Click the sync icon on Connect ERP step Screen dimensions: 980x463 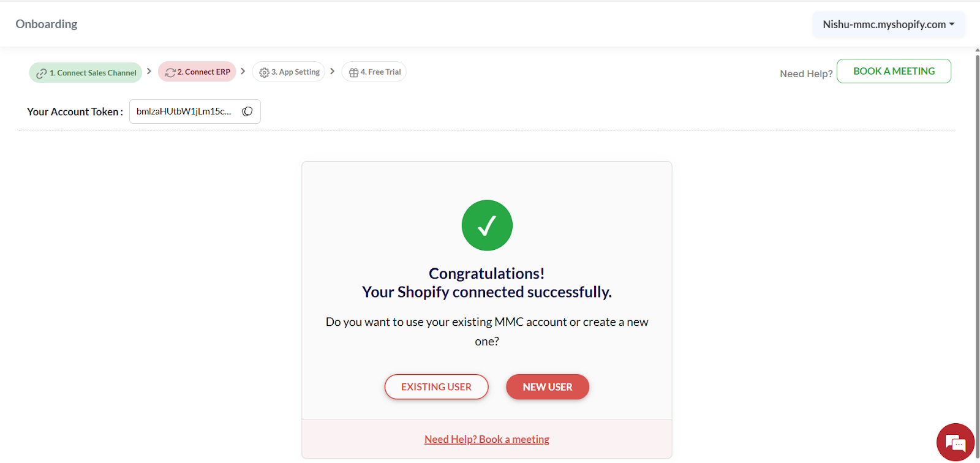[170, 71]
